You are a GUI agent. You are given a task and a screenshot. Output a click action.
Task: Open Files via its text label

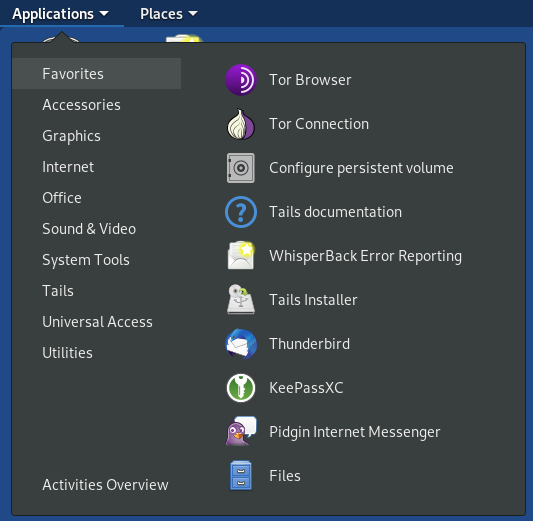click(285, 475)
